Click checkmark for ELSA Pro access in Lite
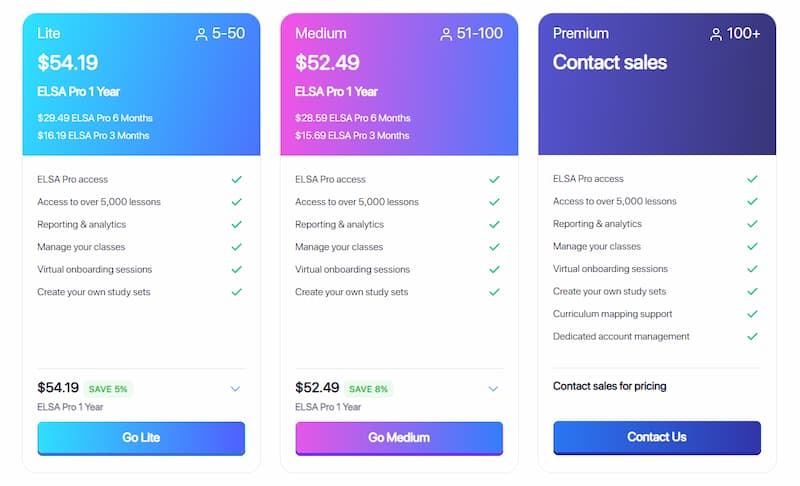Image resolution: width=800 pixels, height=486 pixels. [x=237, y=180]
